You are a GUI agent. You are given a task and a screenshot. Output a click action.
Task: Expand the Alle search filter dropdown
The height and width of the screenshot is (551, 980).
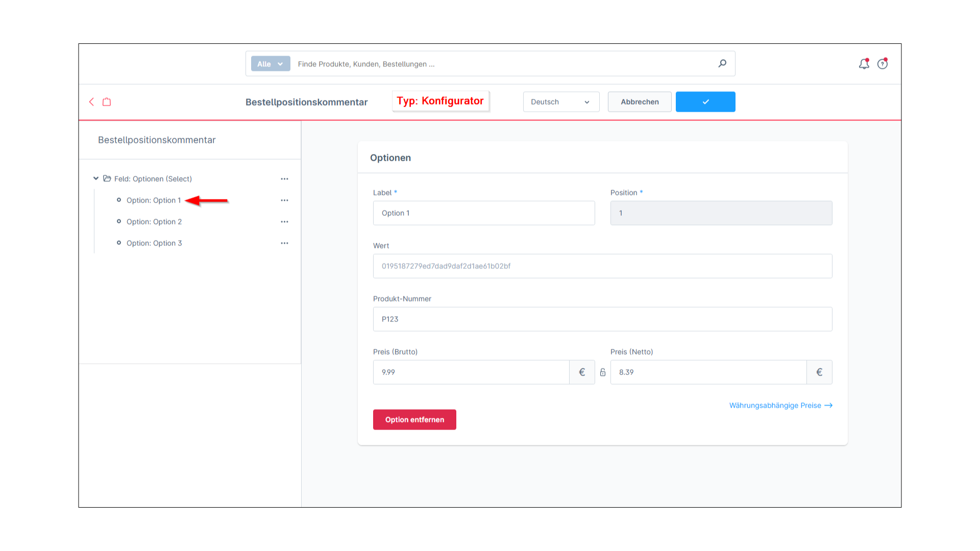click(269, 64)
